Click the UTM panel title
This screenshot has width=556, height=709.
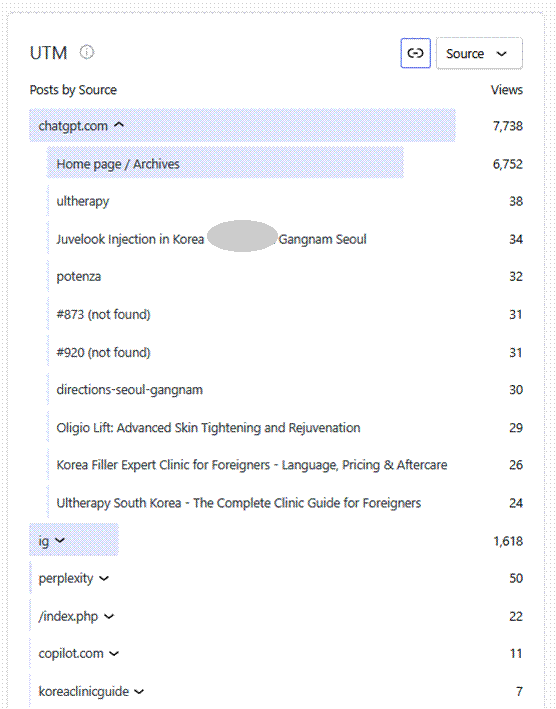click(x=48, y=53)
